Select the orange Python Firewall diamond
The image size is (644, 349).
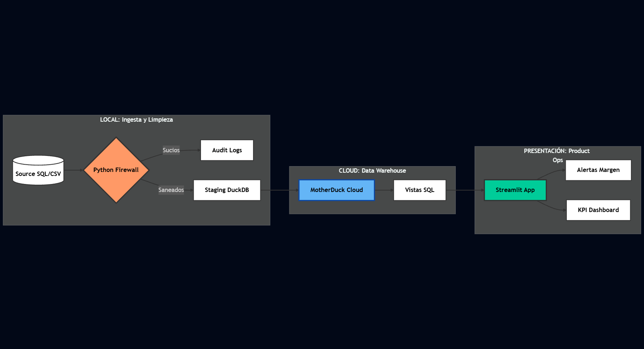coord(116,170)
